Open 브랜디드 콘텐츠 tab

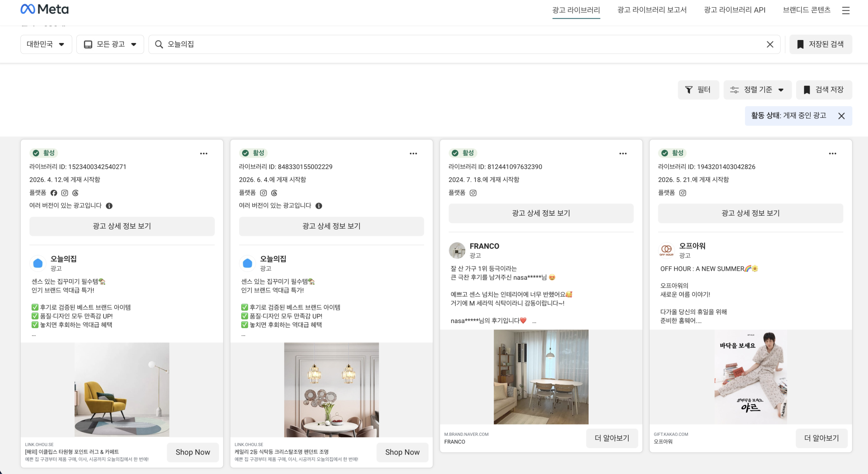click(x=807, y=10)
